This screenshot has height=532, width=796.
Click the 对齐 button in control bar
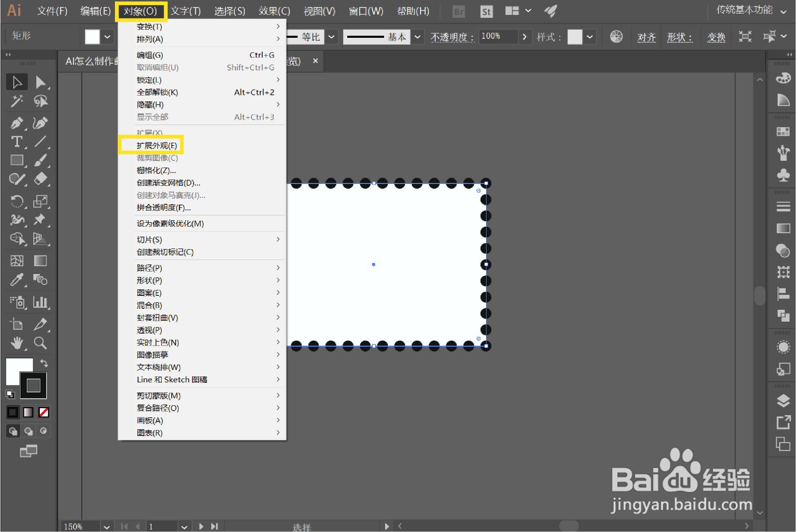(x=647, y=36)
